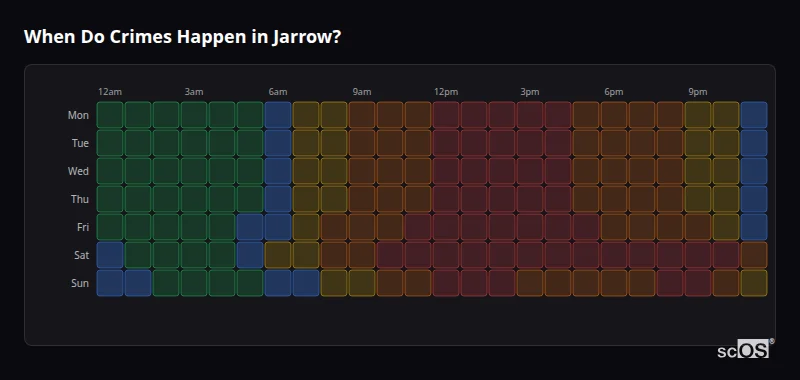Viewport: 800px width, 380px height.
Task: Click the Saturday 5am blue cell
Action: pos(250,255)
